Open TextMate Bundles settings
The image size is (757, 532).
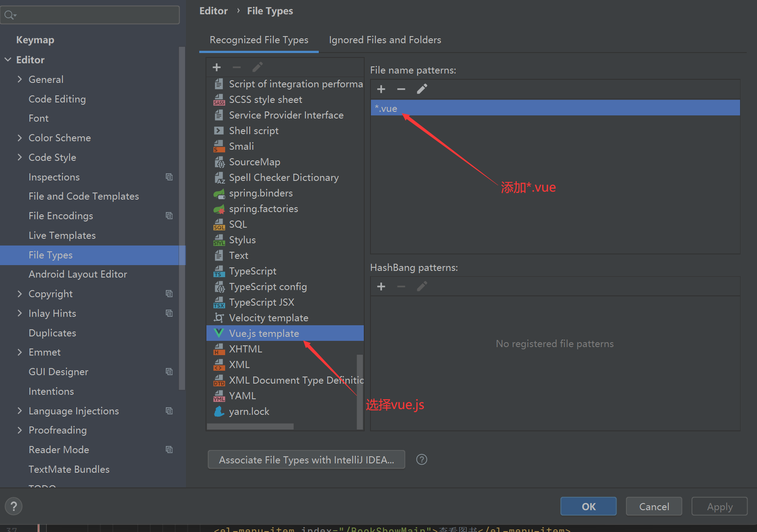click(x=69, y=469)
